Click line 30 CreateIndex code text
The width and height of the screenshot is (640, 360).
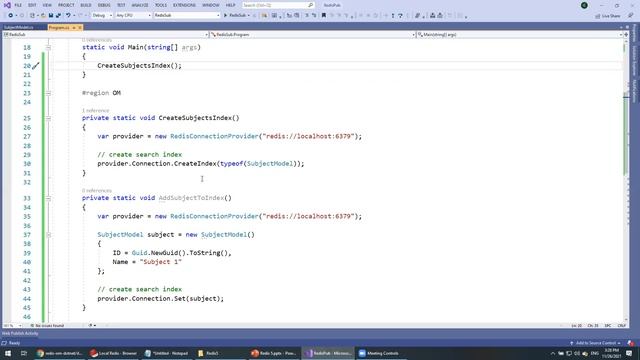[x=201, y=164]
